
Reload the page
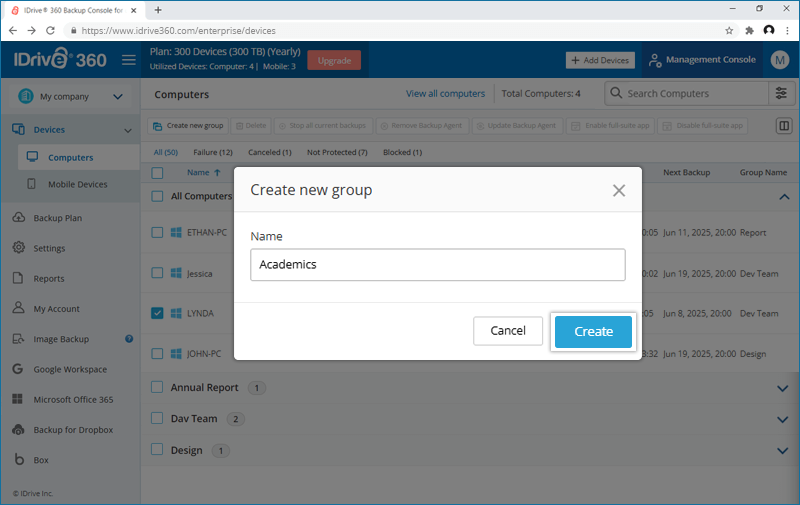tap(50, 31)
